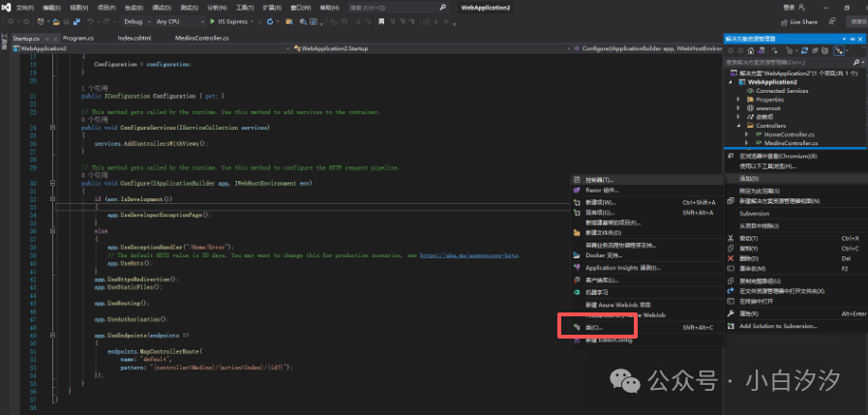Open the Debug configuration dropdown
868x415 pixels.
tap(136, 21)
